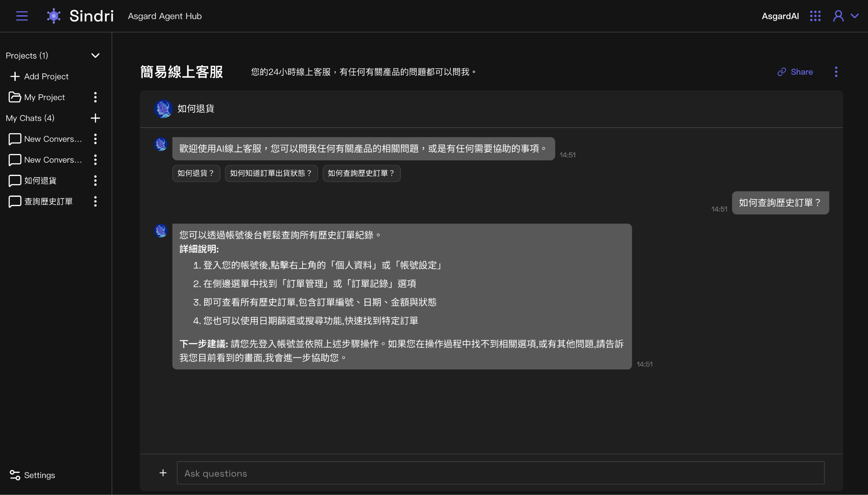Click the user profile icon in the header

838,16
